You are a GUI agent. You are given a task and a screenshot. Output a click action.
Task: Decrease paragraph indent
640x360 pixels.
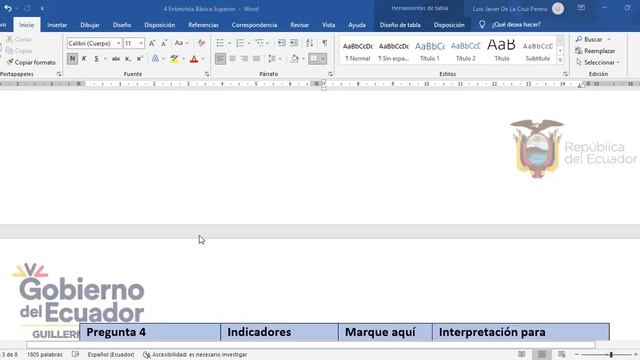tap(282, 43)
